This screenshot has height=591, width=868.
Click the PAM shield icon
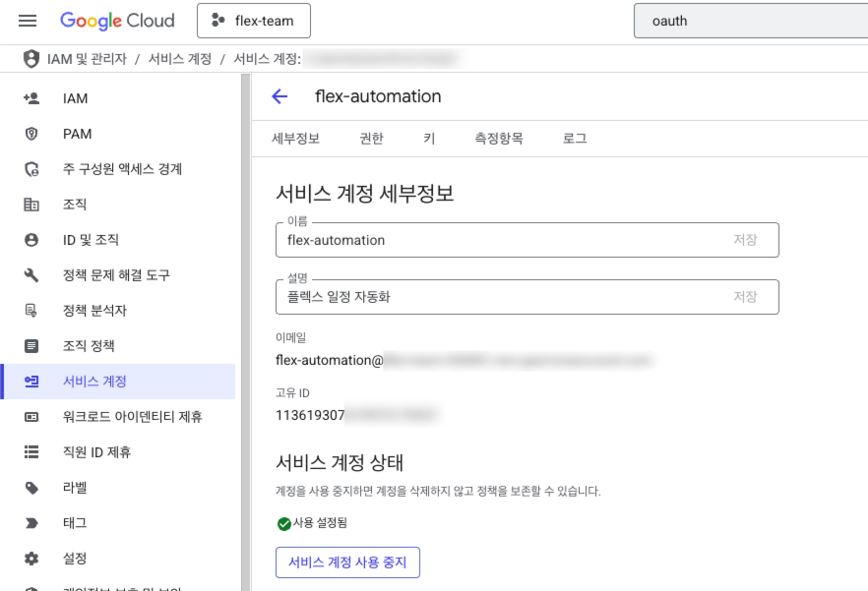pos(31,134)
